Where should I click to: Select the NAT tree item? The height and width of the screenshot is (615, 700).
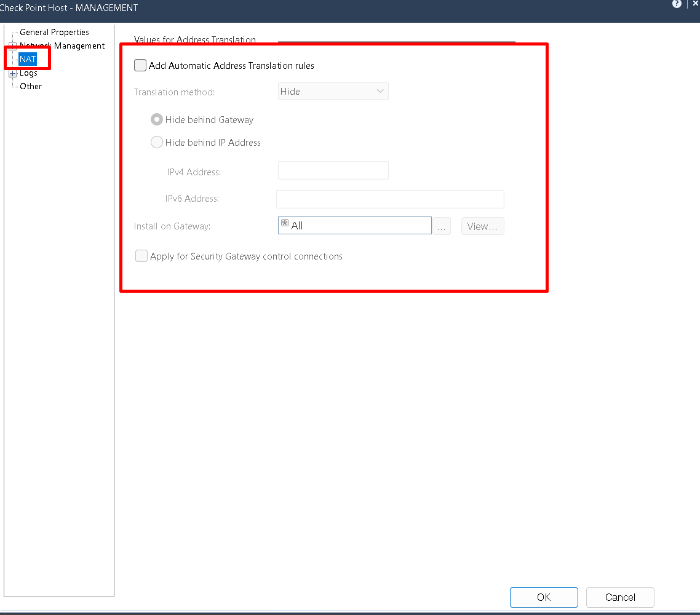click(x=28, y=59)
